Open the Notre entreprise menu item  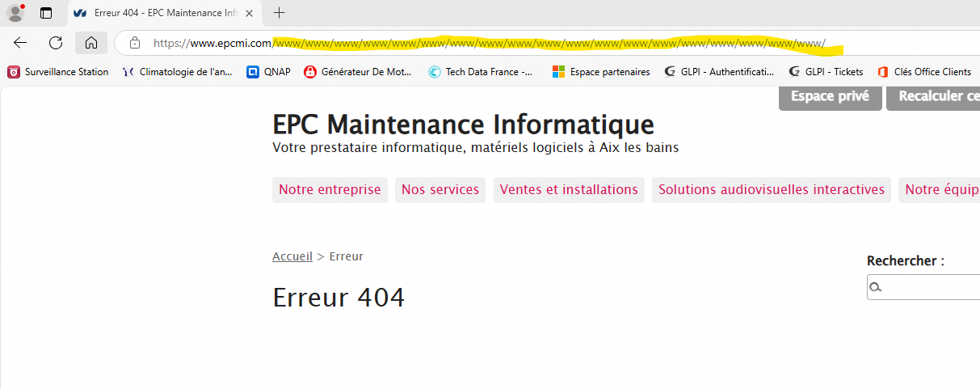click(x=330, y=190)
